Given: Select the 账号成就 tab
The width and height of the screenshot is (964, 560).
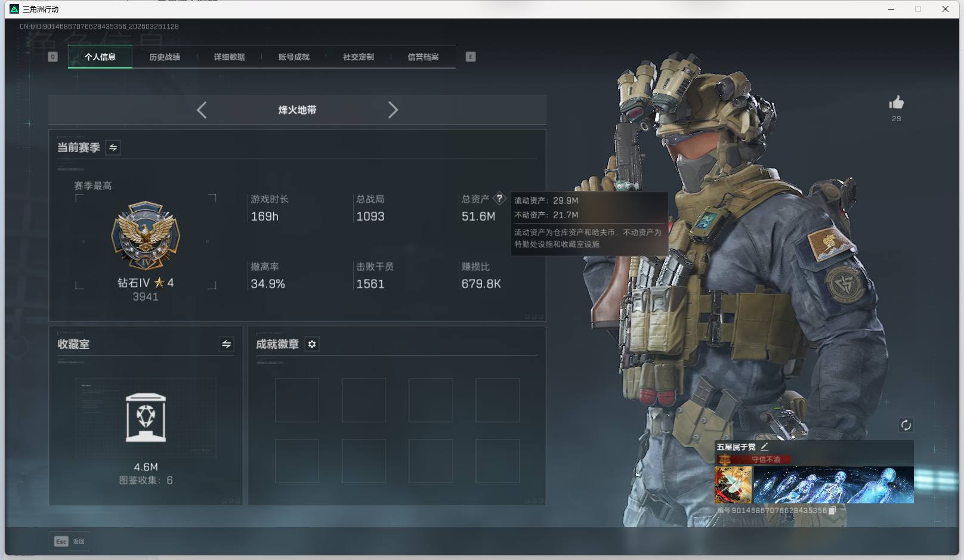Looking at the screenshot, I should [x=293, y=57].
